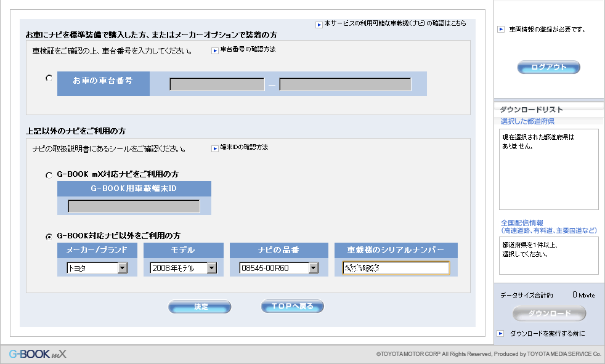Click the second 車台番号 input field
Viewport: 605px width, 364px height.
click(x=346, y=84)
